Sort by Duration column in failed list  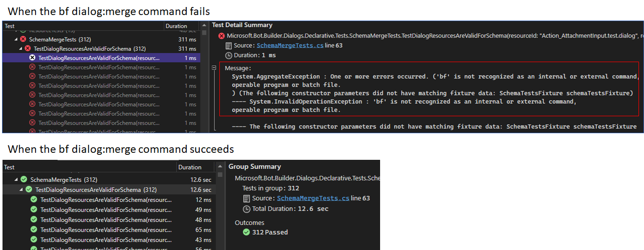(181, 26)
